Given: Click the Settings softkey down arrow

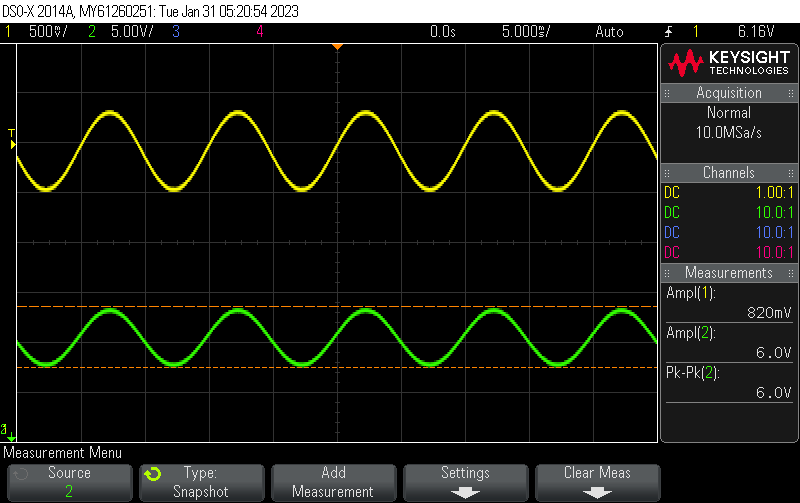Looking at the screenshot, I should tap(465, 492).
